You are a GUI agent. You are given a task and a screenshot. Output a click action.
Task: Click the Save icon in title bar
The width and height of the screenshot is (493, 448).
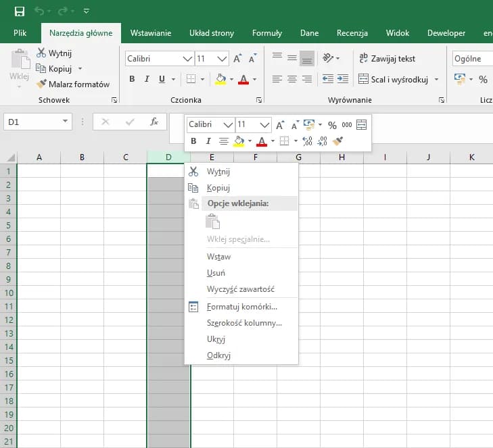click(x=19, y=11)
